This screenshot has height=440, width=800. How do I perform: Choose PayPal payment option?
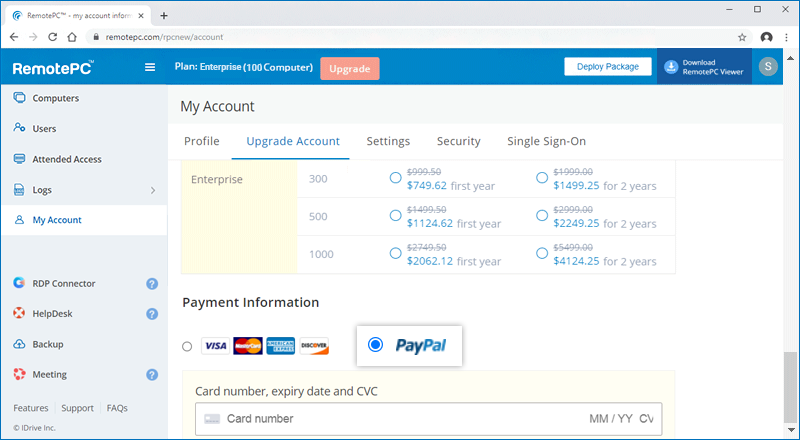tap(376, 345)
